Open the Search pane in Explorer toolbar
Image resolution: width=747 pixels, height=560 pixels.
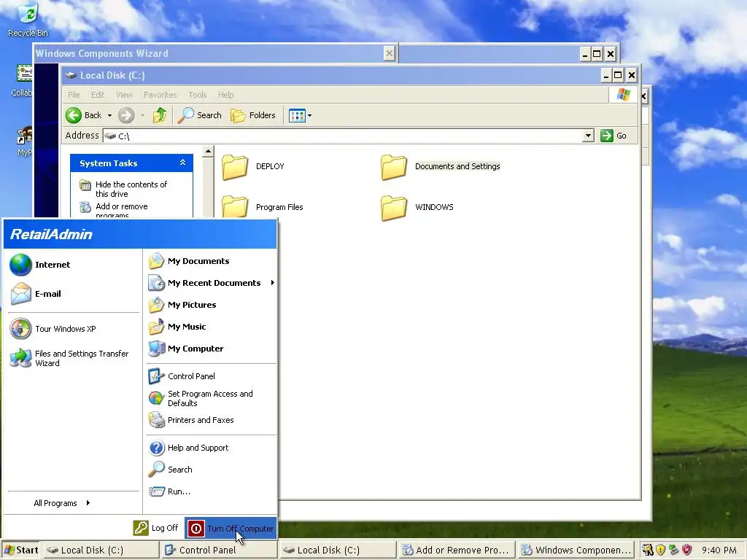[x=200, y=115]
